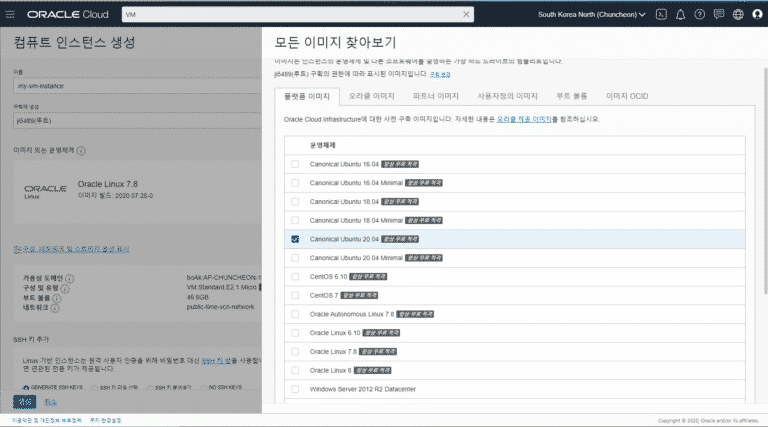Open language globe icon
This screenshot has width=768, height=427.
tap(738, 14)
